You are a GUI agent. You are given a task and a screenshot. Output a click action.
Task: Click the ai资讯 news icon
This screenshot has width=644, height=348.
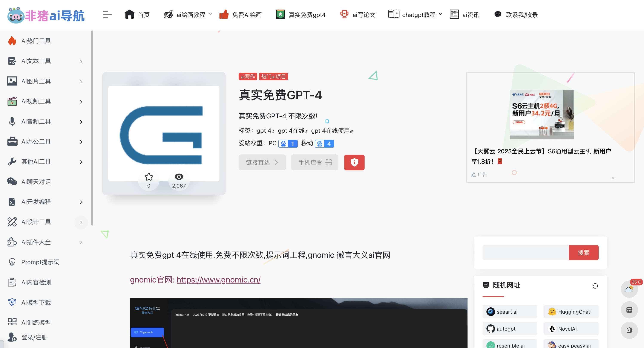click(454, 14)
